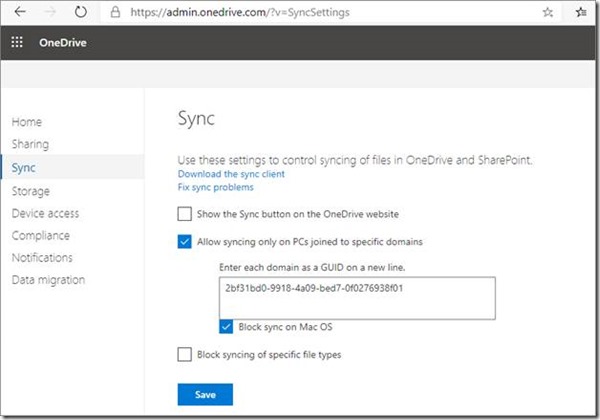Select the Sync section
600x420 pixels.
pyautogui.click(x=73, y=167)
